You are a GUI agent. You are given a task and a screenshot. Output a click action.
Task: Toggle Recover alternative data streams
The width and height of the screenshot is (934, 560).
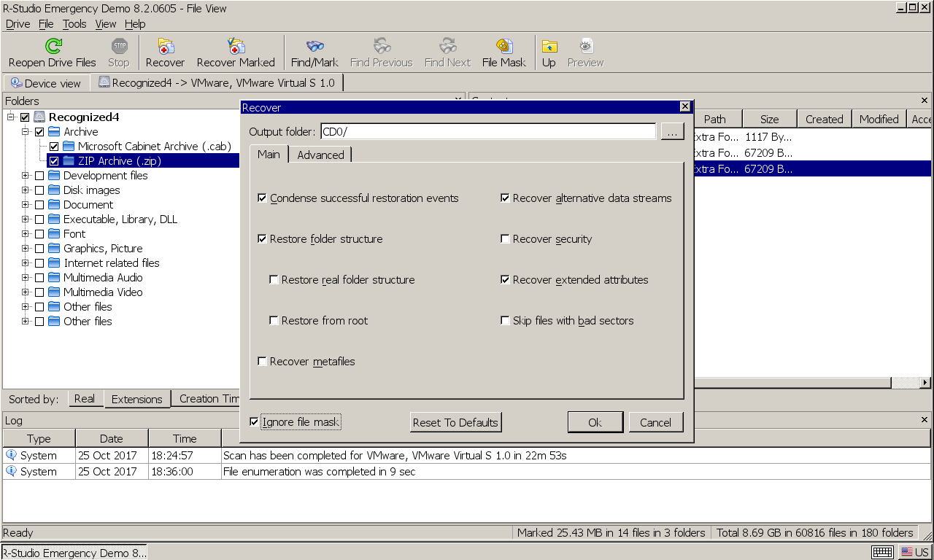tap(505, 198)
